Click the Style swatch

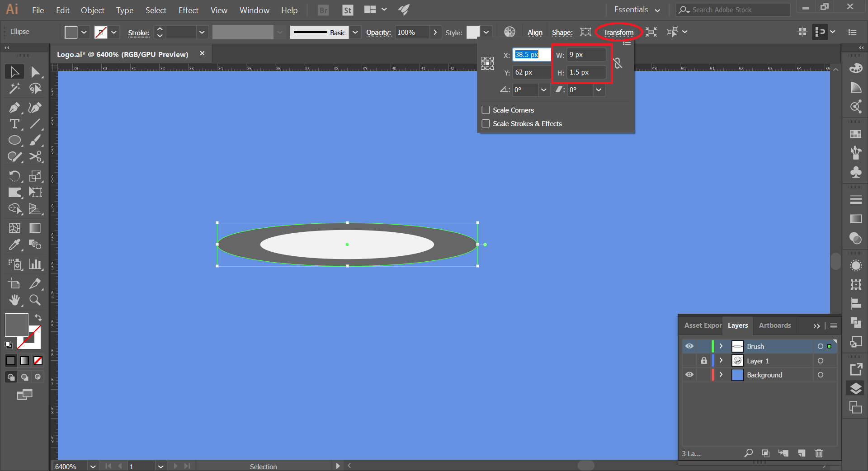(473, 32)
